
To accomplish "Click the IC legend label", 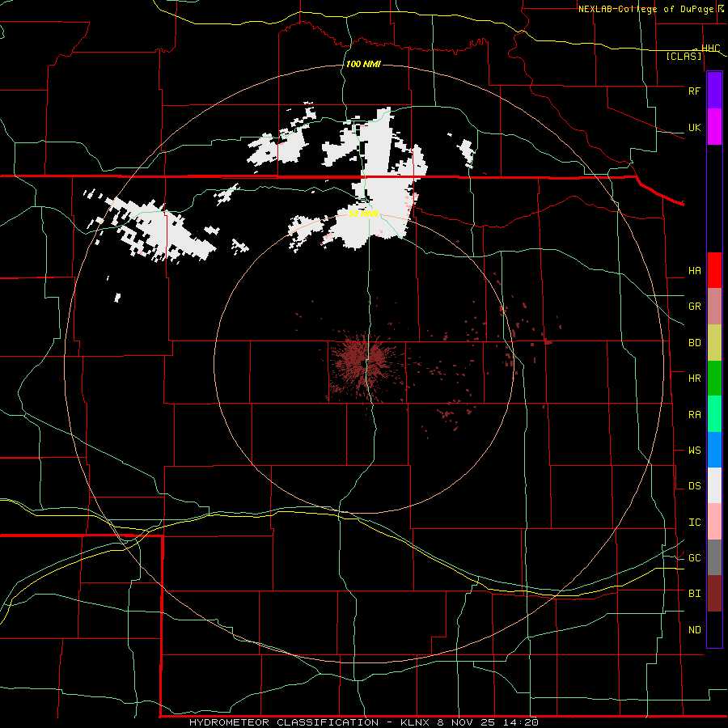I will (x=694, y=523).
